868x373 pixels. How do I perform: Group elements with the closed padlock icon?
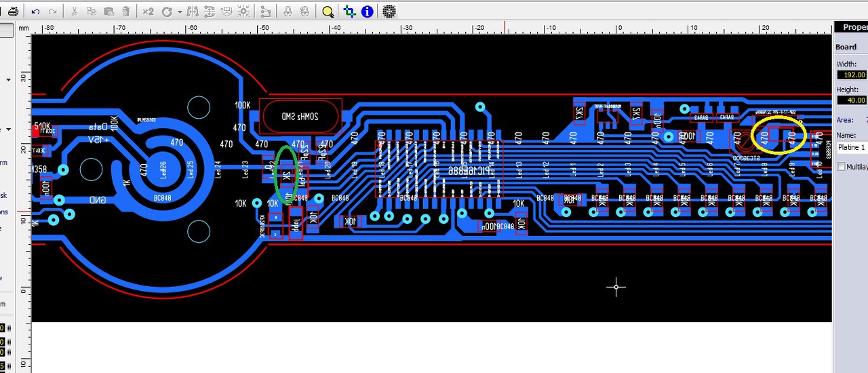click(x=288, y=12)
